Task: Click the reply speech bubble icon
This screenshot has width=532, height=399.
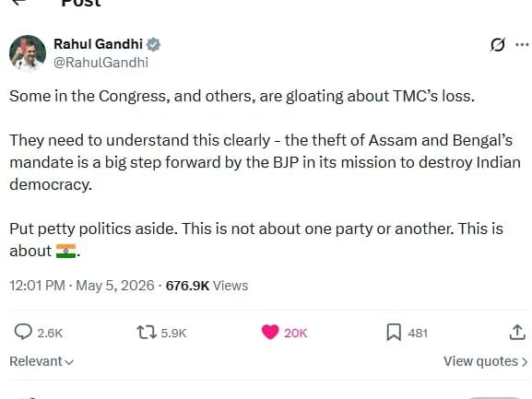Action: (23, 332)
